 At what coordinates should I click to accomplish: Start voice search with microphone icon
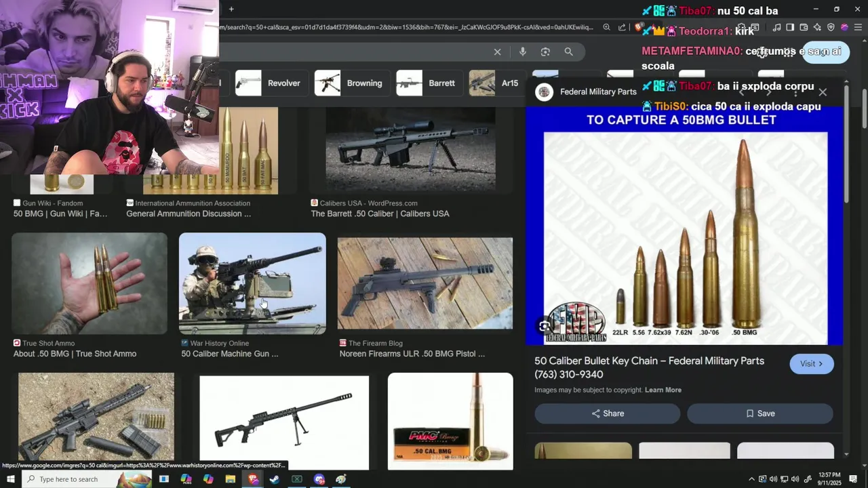[x=522, y=52]
